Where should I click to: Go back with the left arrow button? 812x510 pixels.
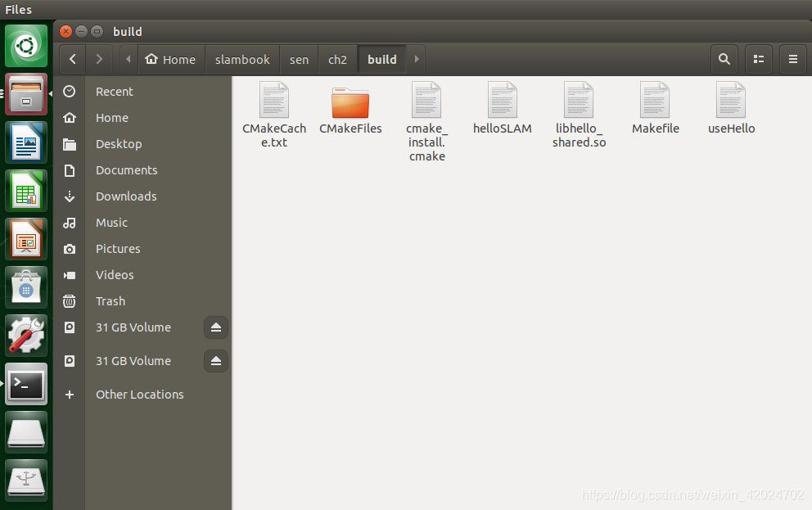(73, 60)
